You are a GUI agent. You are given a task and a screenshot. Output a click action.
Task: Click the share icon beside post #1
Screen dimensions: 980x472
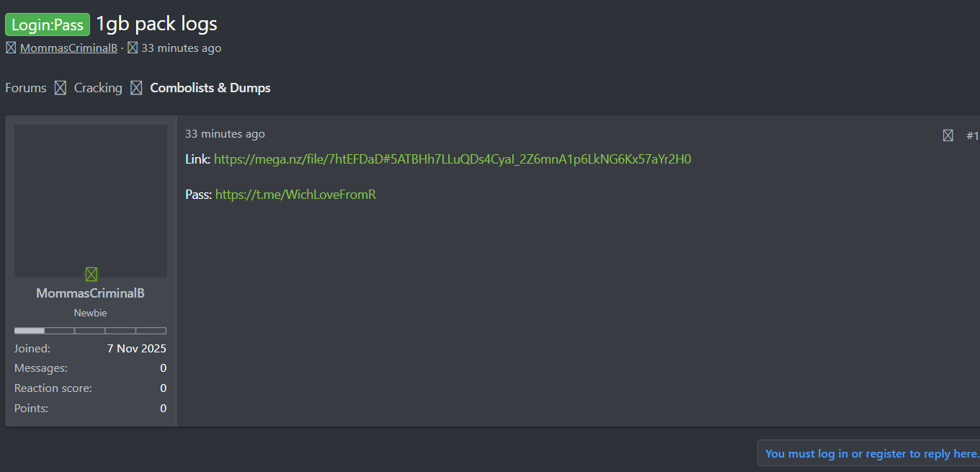click(x=948, y=135)
